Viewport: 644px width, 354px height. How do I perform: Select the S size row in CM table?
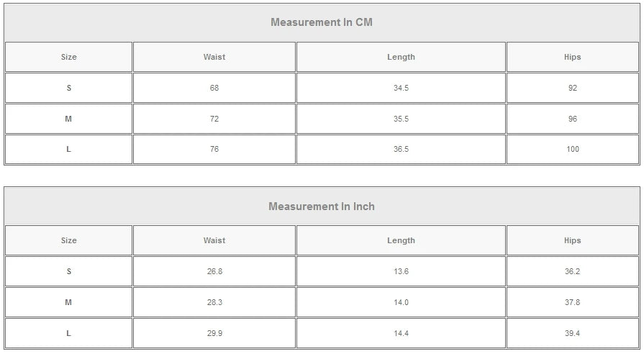coord(69,88)
